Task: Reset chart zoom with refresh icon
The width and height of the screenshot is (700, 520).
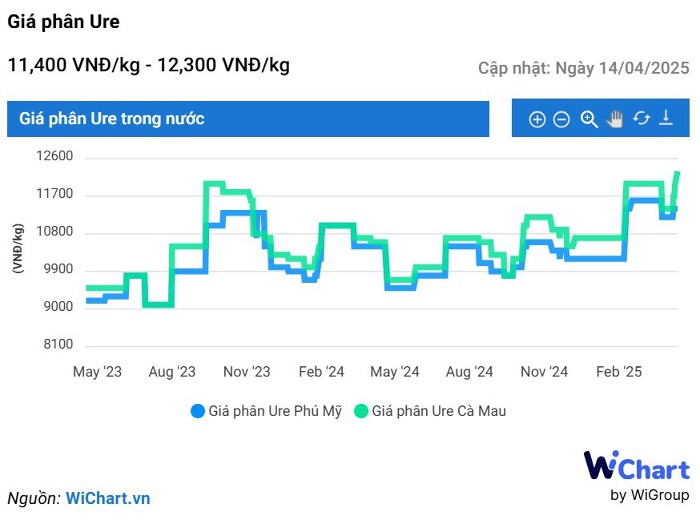Action: point(641,119)
